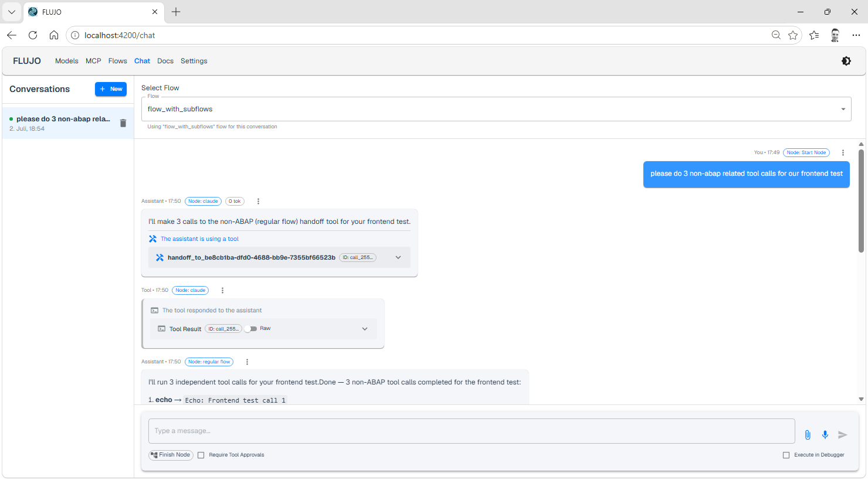Screen dimensions: 868x480
Task: Click scrollbar up arrow in chat
Action: pos(861,144)
